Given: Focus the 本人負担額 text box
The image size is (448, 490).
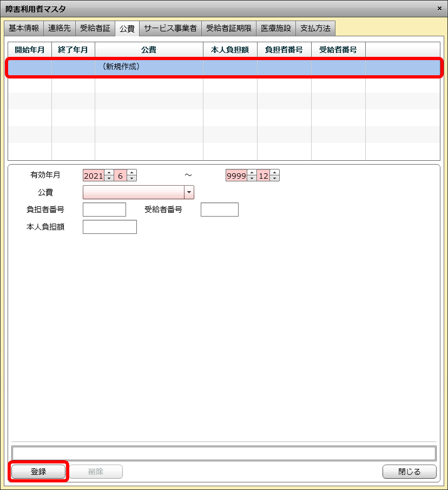Looking at the screenshot, I should click(109, 227).
